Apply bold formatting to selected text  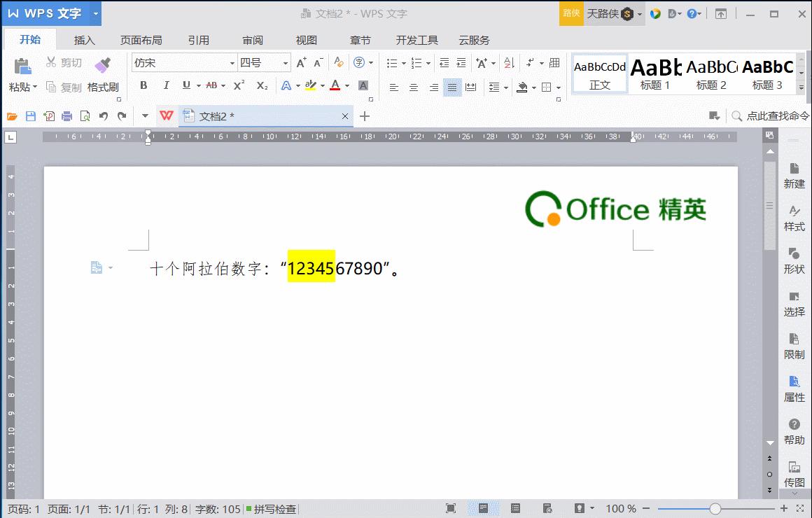(x=143, y=85)
